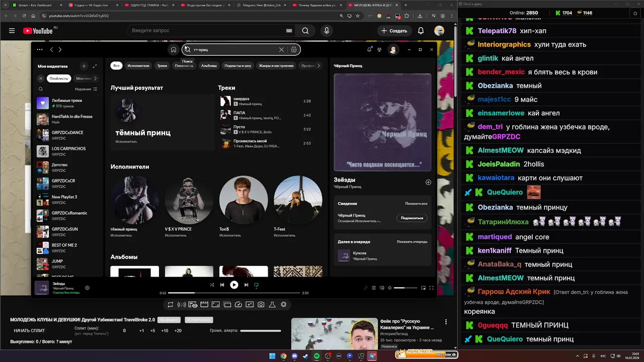Click the Подписаться button for Чёрный Принц
Image resolution: width=644 pixels, height=362 pixels.
tap(412, 218)
